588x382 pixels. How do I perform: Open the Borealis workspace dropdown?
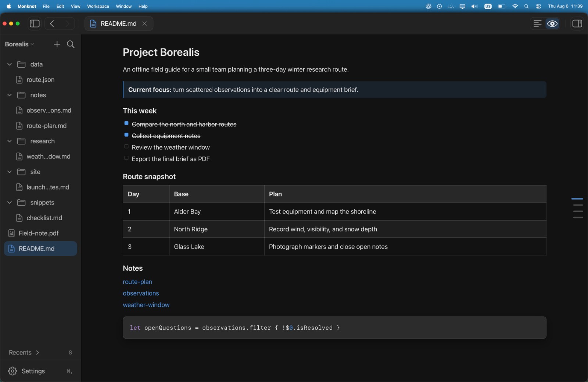19,44
